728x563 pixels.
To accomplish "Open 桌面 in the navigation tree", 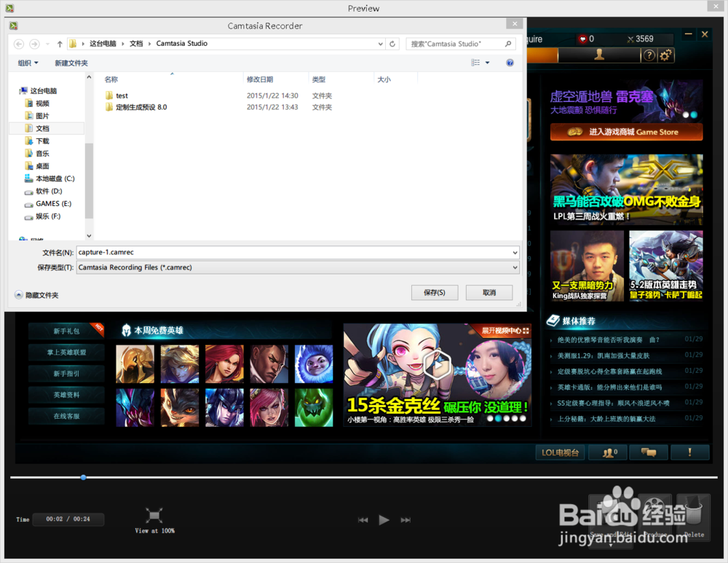I will coord(42,166).
